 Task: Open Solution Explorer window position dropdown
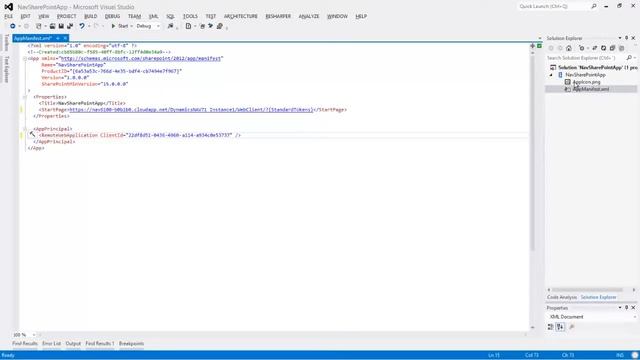[620, 38]
